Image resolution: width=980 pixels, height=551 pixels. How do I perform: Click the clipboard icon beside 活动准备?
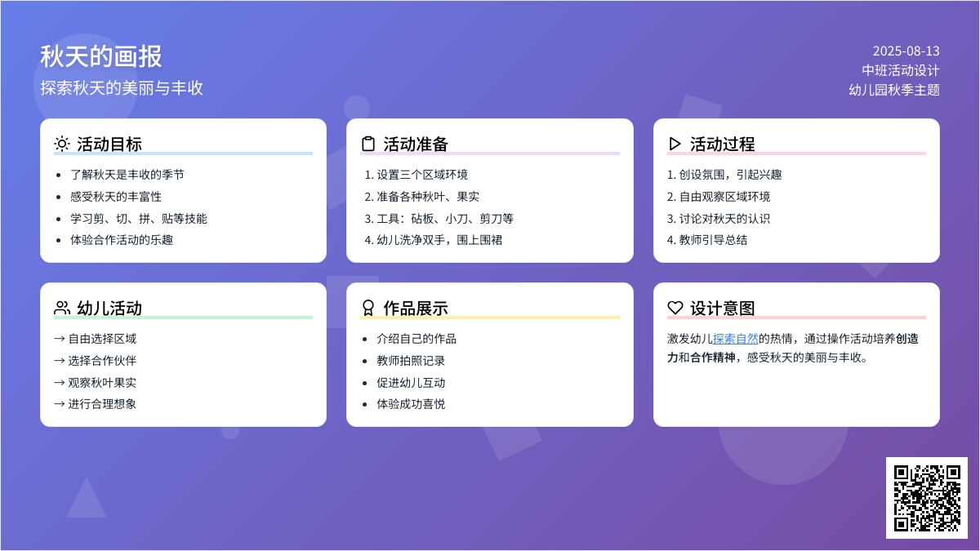point(368,144)
